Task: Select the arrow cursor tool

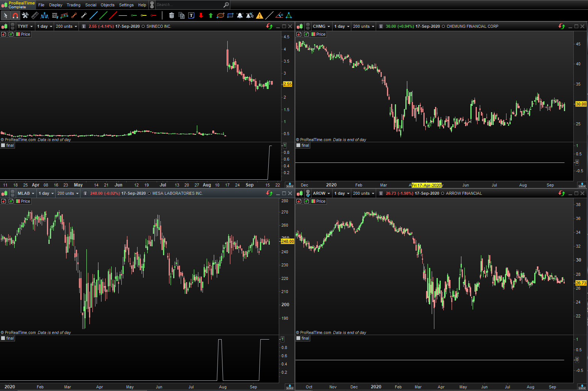Action: 6,15
